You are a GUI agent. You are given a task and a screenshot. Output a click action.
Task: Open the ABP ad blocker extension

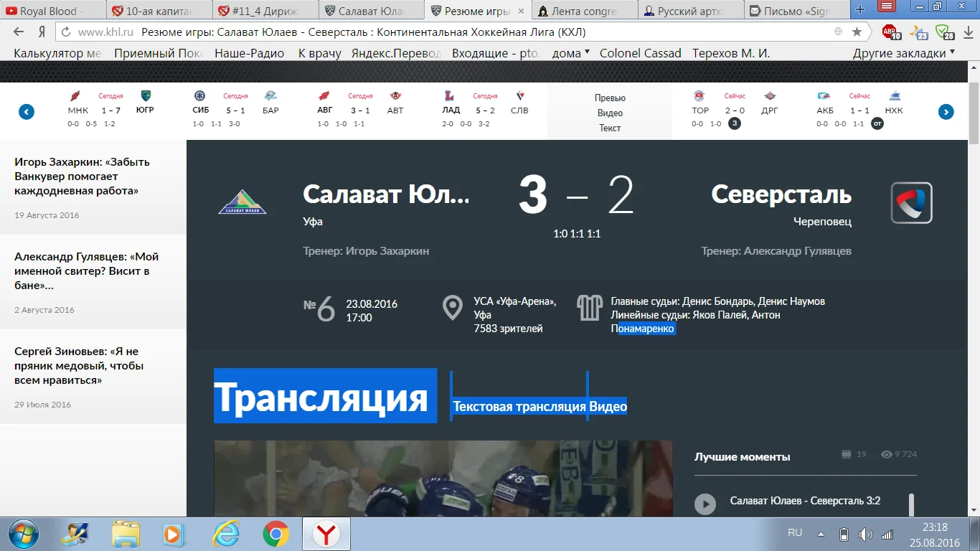tap(892, 32)
